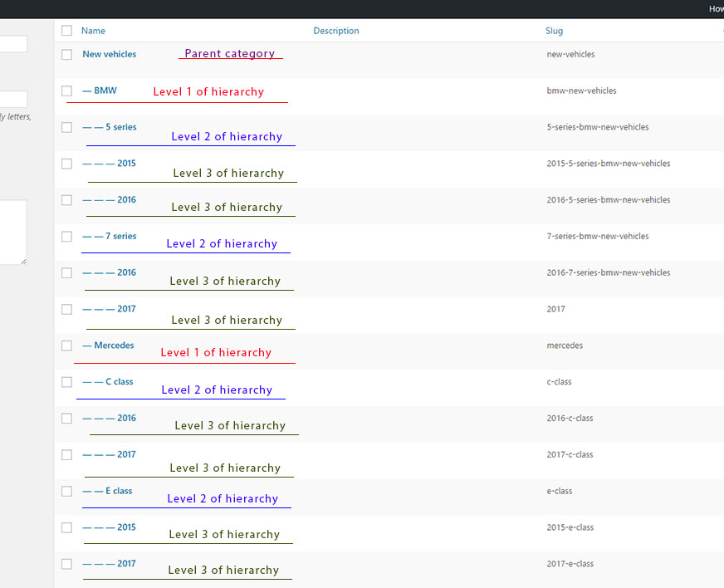The image size is (724, 588).
Task: Click the slug text e-class
Action: point(560,491)
